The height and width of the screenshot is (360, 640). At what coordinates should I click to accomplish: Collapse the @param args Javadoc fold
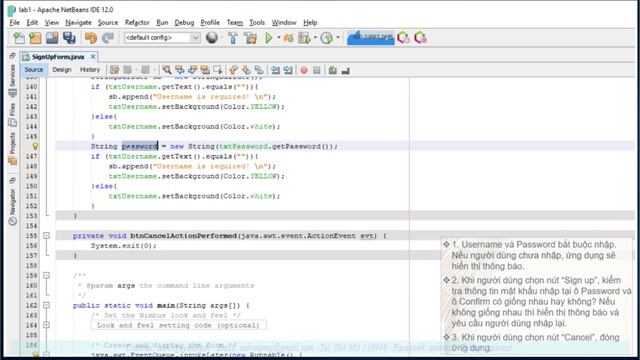point(46,276)
